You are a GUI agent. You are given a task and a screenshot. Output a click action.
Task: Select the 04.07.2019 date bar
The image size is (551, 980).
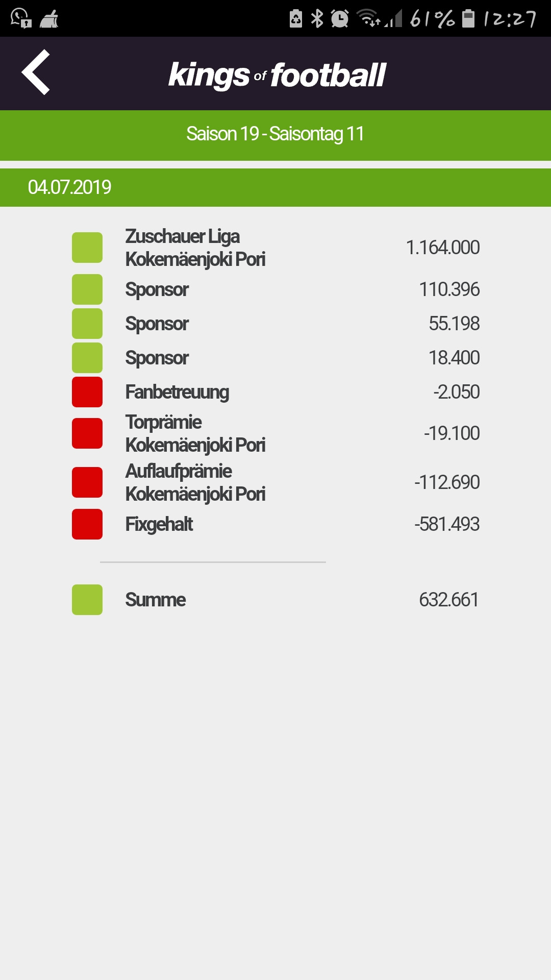point(275,187)
